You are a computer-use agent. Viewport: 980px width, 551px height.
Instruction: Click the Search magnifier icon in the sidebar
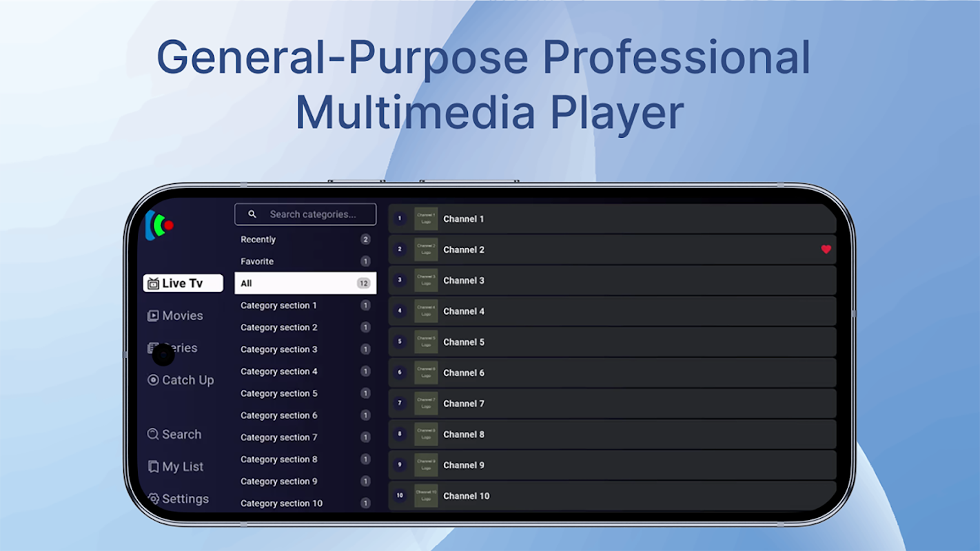coord(153,435)
